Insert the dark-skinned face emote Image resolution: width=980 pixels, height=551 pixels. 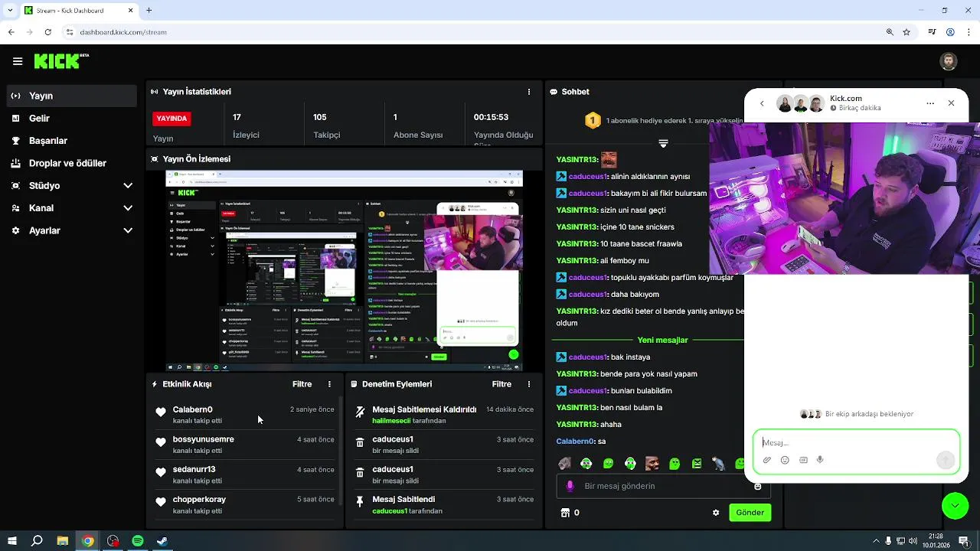[652, 463]
